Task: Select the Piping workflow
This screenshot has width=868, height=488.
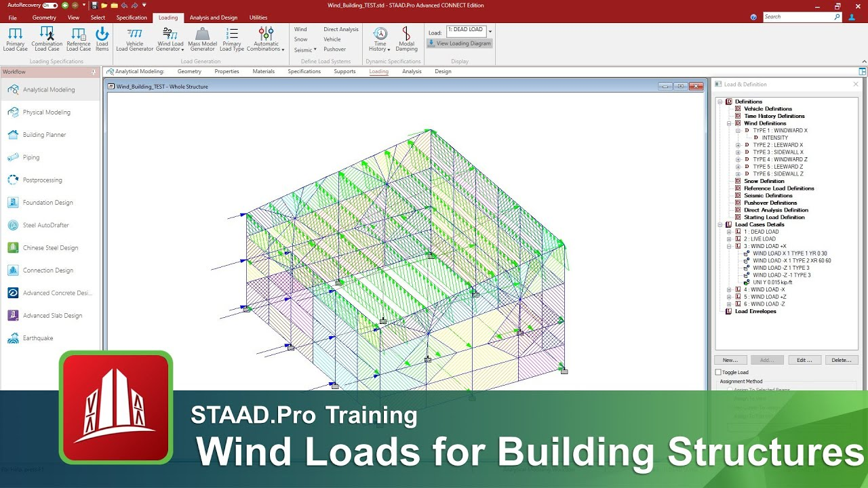Action: pyautogui.click(x=50, y=157)
